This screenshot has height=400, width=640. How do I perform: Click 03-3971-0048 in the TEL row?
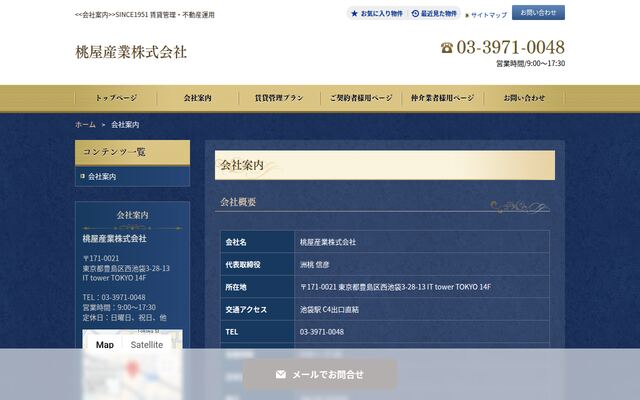322,332
